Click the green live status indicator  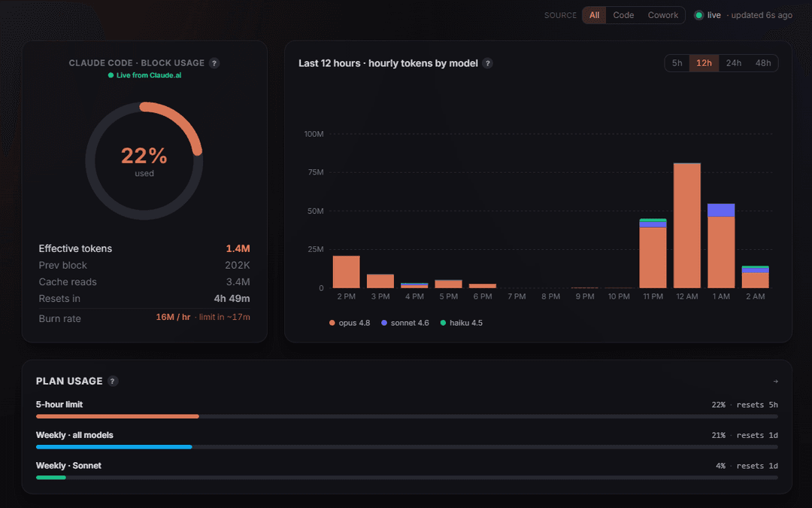click(698, 15)
